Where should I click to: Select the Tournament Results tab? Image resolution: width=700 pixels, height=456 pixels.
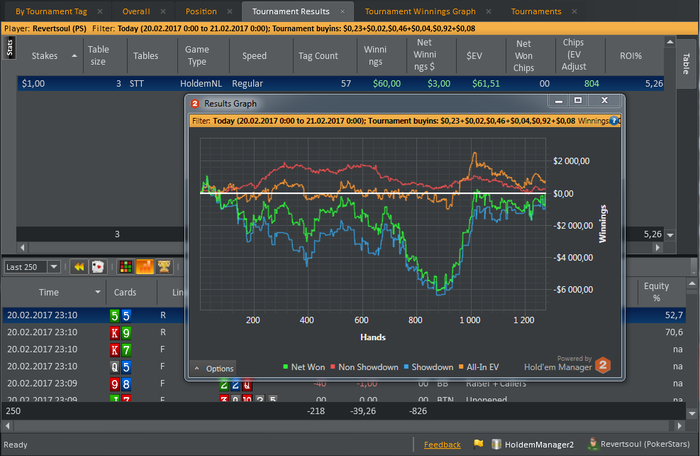(x=291, y=12)
